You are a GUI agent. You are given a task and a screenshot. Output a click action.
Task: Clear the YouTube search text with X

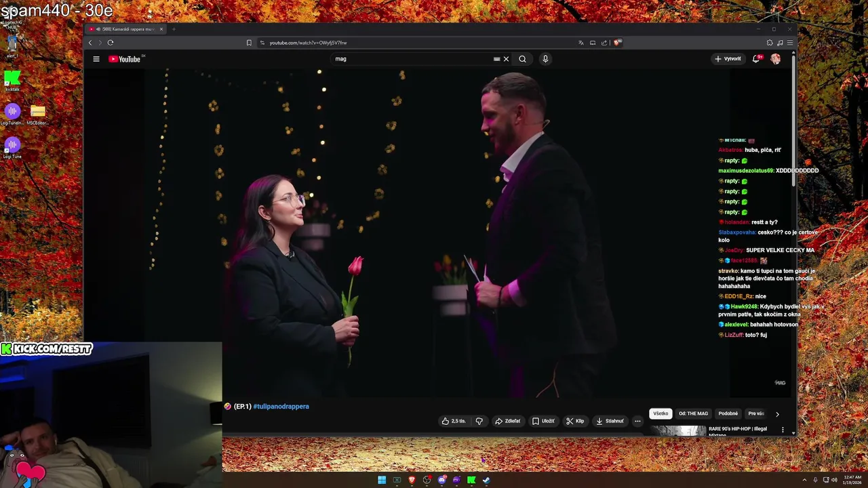tap(506, 59)
